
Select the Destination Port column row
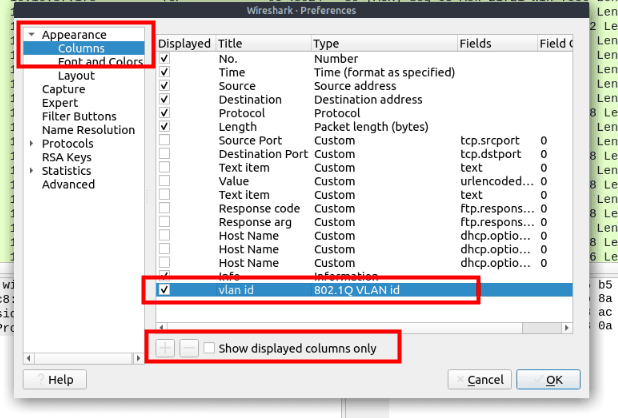tap(262, 154)
